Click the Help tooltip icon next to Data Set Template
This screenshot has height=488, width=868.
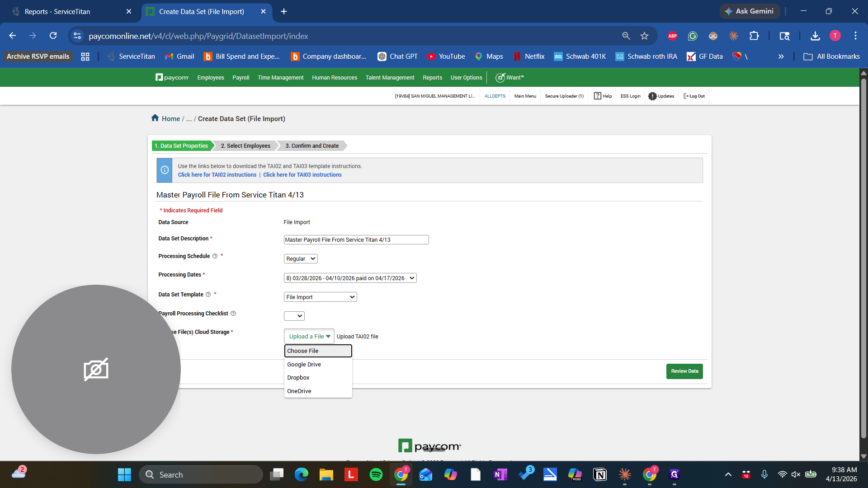pyautogui.click(x=208, y=294)
